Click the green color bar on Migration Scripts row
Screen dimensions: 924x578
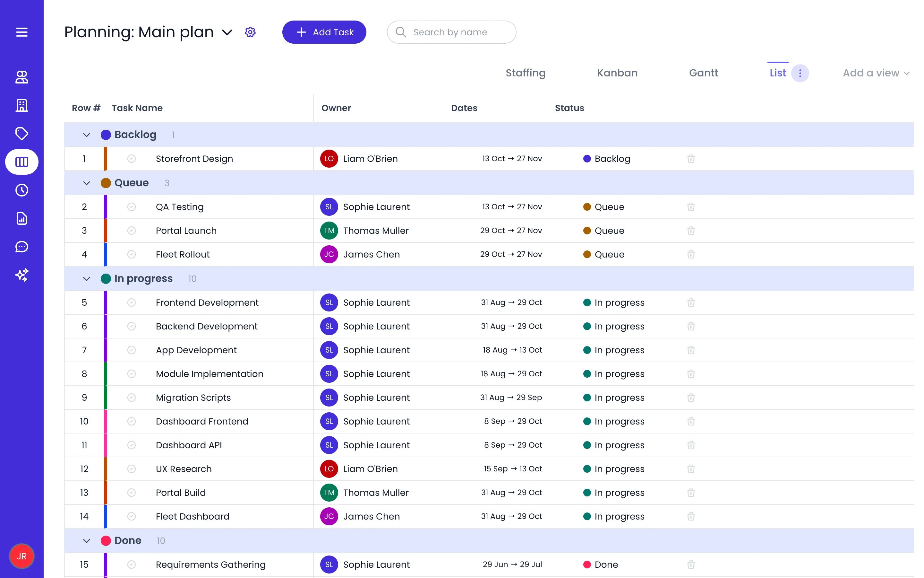click(x=105, y=398)
